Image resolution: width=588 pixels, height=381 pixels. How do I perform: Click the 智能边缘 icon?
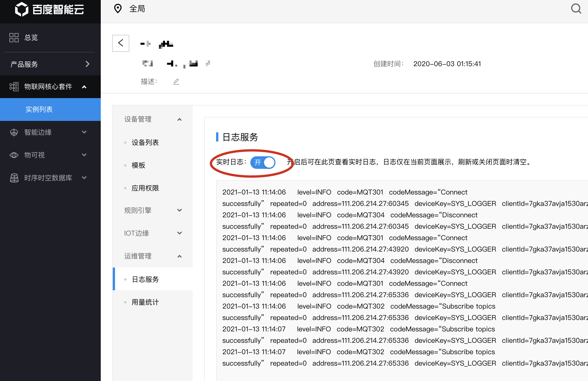(14, 132)
